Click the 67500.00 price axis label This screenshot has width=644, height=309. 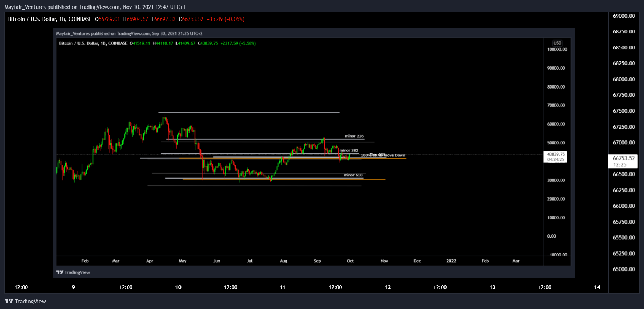click(624, 111)
